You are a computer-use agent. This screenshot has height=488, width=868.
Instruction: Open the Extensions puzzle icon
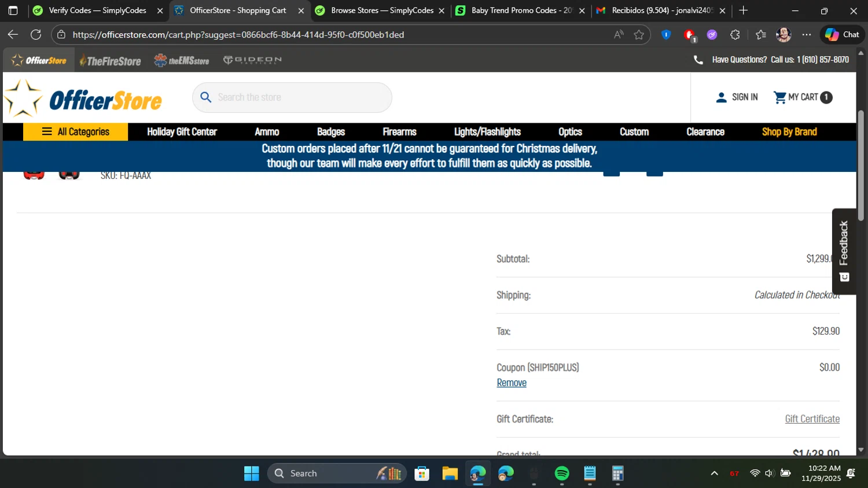point(735,35)
